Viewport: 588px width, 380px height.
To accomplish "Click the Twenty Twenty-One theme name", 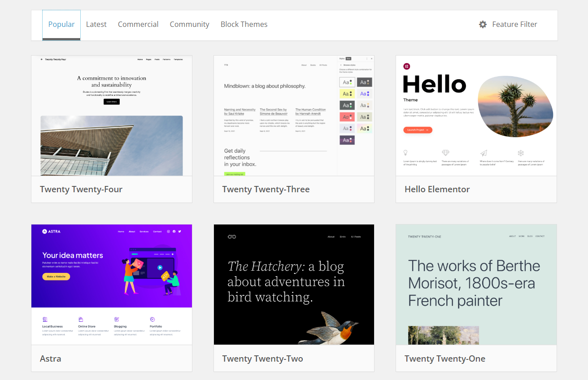I will [445, 358].
